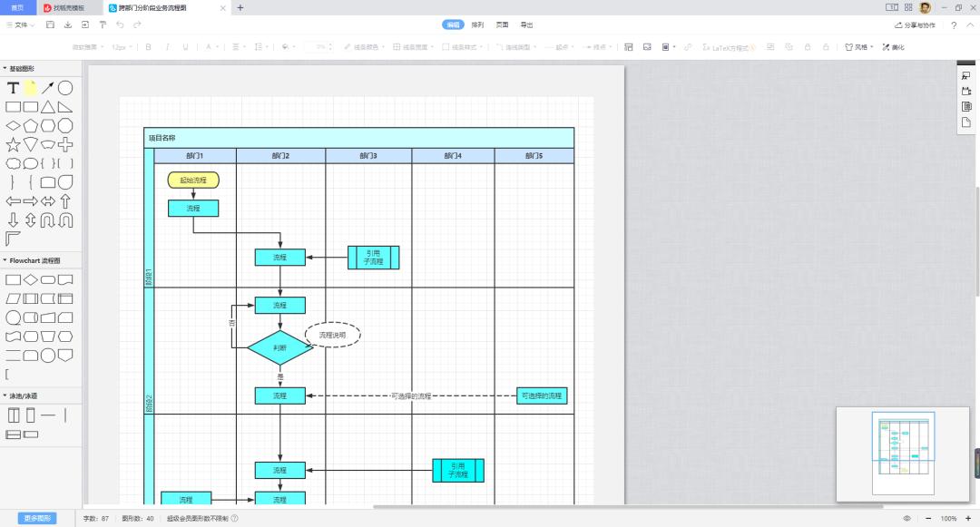Select the corner L shape
Screen dimensions: 980x527
13,239
